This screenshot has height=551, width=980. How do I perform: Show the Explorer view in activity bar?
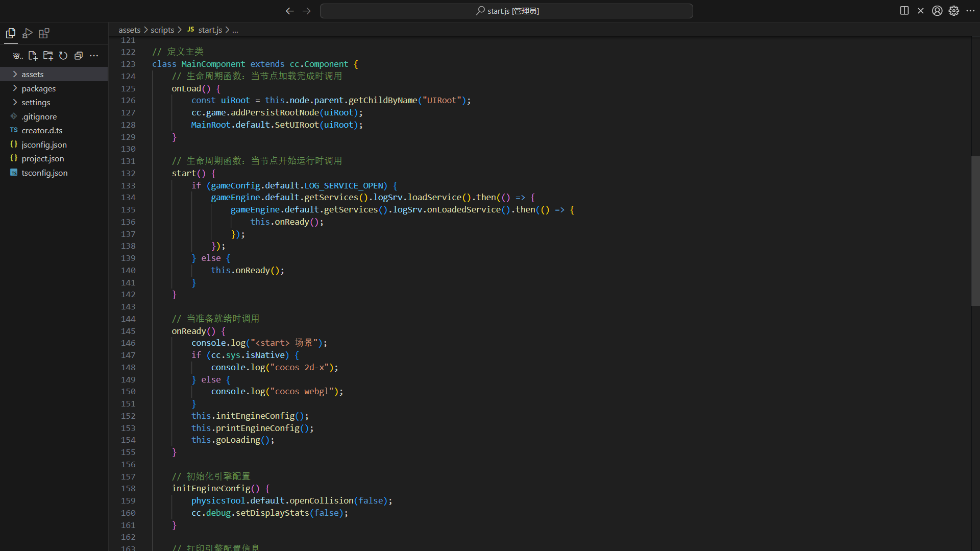click(x=11, y=33)
